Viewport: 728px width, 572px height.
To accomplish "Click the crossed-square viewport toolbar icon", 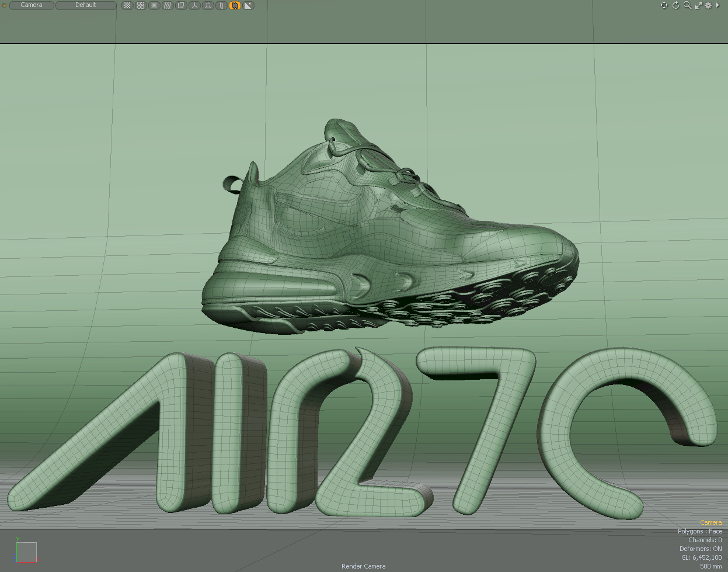I will (154, 5).
